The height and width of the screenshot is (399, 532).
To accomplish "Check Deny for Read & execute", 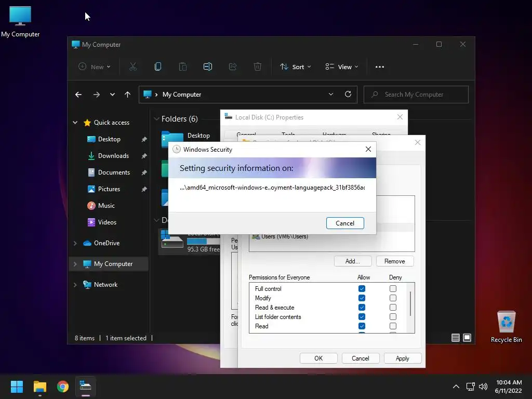I will (x=393, y=308).
